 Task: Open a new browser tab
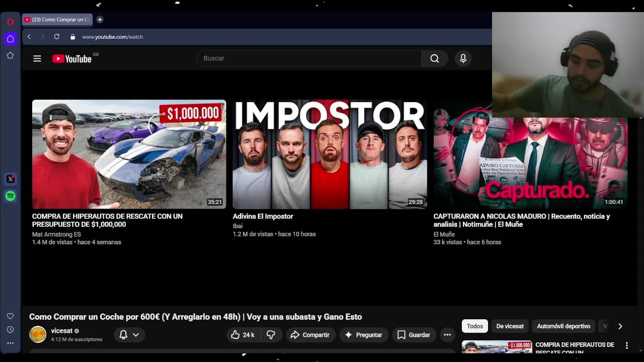click(100, 20)
